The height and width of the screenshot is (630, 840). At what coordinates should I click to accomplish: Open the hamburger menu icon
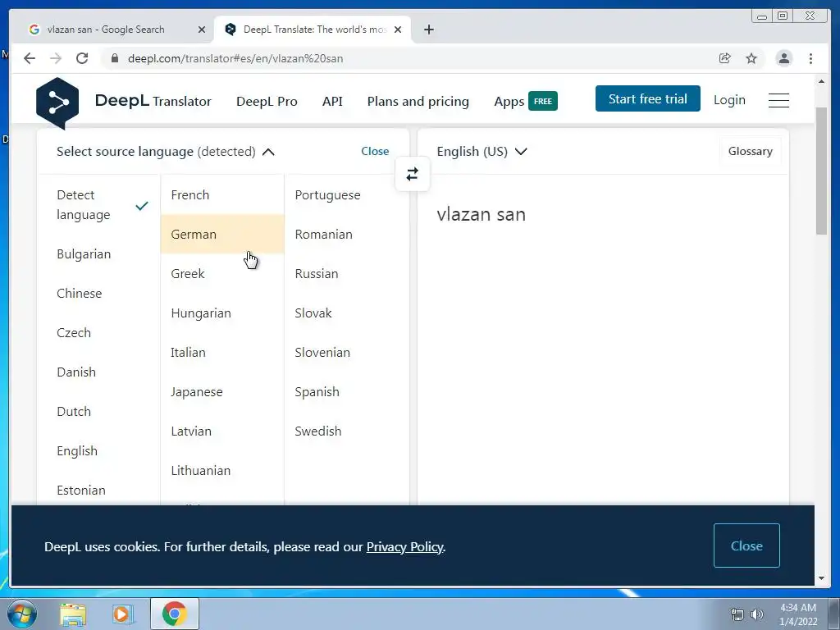pos(778,100)
